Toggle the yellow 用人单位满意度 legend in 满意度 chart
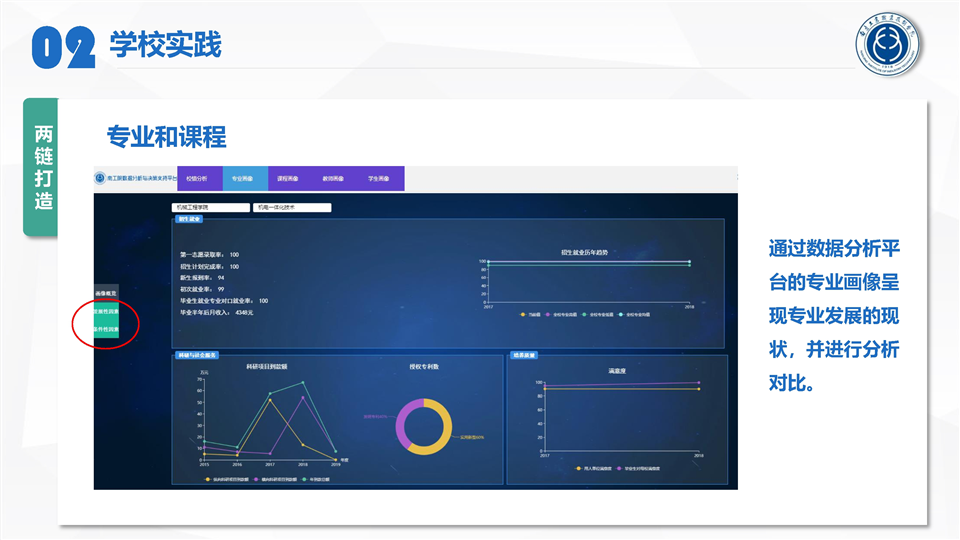Image resolution: width=960 pixels, height=540 pixels. click(594, 468)
